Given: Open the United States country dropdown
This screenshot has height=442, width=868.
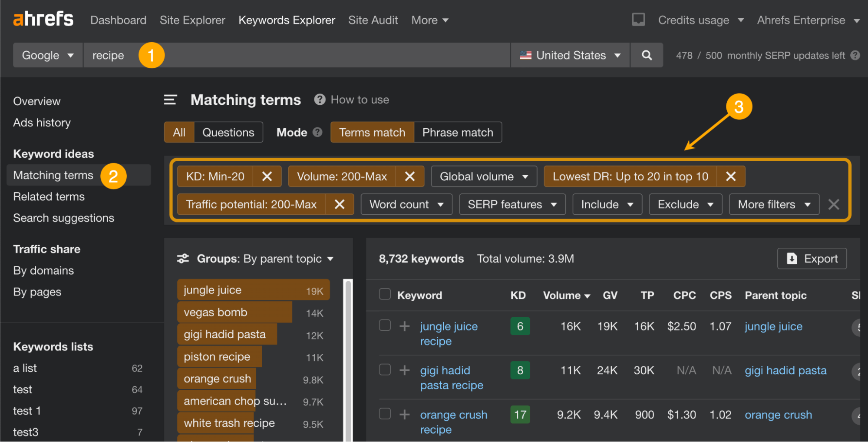Looking at the screenshot, I should tap(570, 55).
